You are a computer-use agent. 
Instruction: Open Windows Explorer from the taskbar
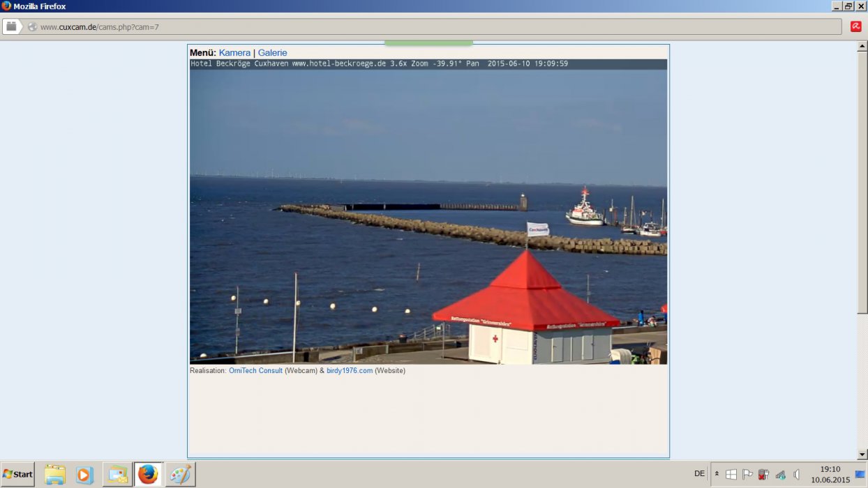point(54,475)
